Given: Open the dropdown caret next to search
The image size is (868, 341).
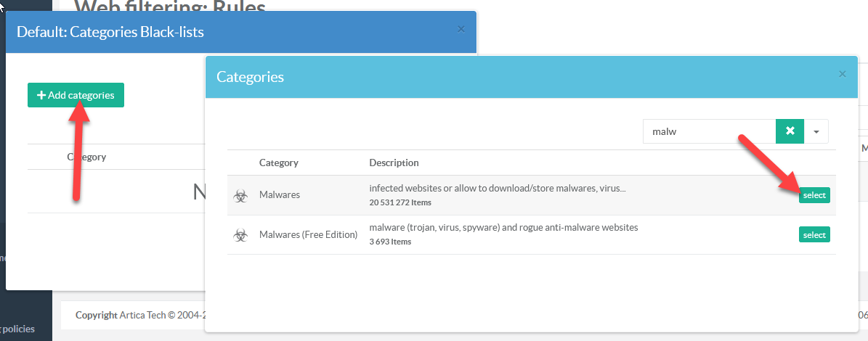Looking at the screenshot, I should click(x=816, y=131).
